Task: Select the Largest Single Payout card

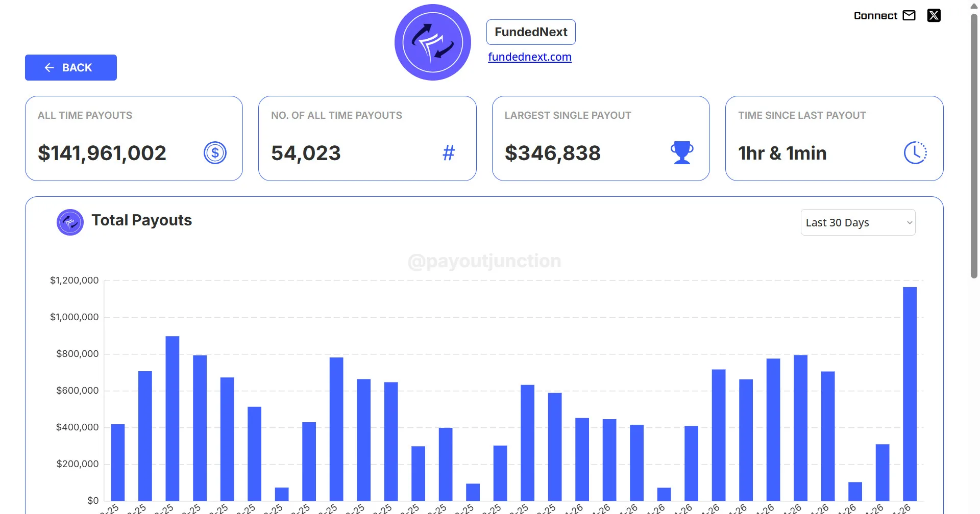Action: tap(601, 138)
